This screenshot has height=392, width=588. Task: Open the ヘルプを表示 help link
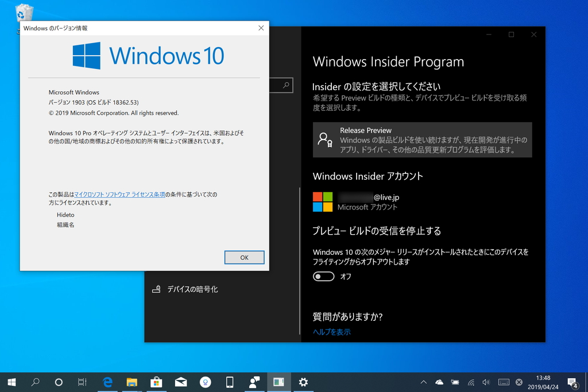[331, 332]
